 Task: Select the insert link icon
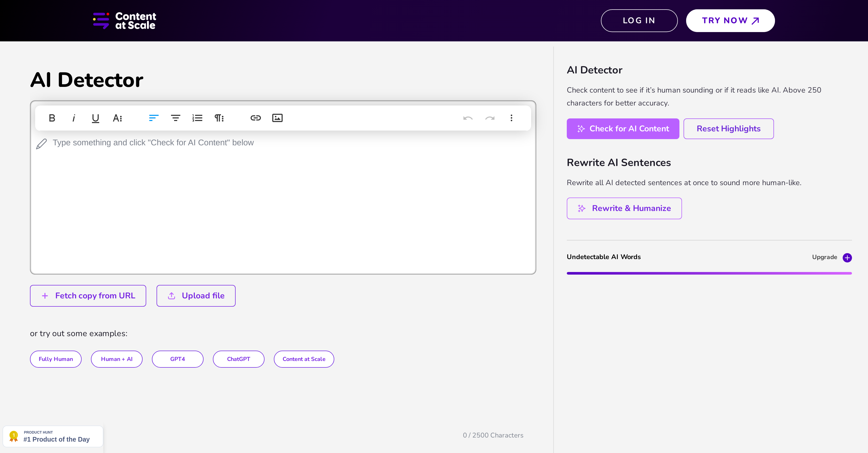[x=256, y=118]
